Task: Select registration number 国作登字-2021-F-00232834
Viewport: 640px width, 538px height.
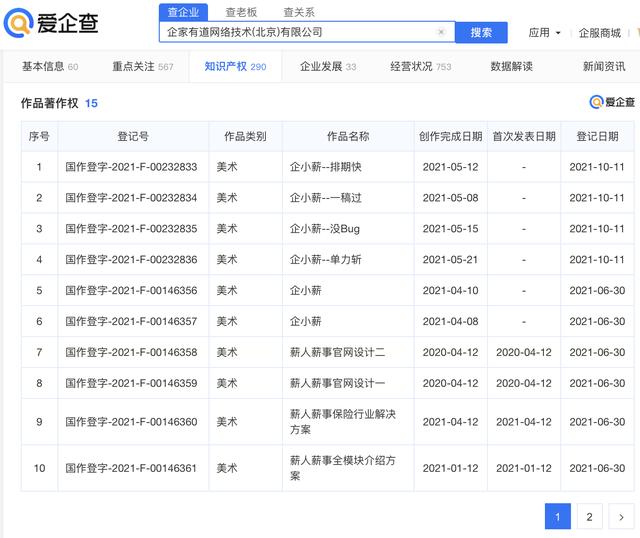Action: pos(131,198)
